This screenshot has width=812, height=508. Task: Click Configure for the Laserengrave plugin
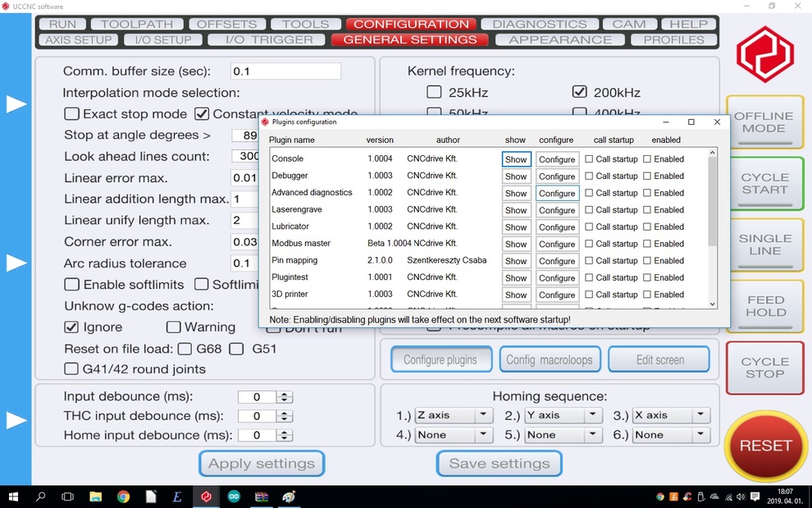click(557, 210)
